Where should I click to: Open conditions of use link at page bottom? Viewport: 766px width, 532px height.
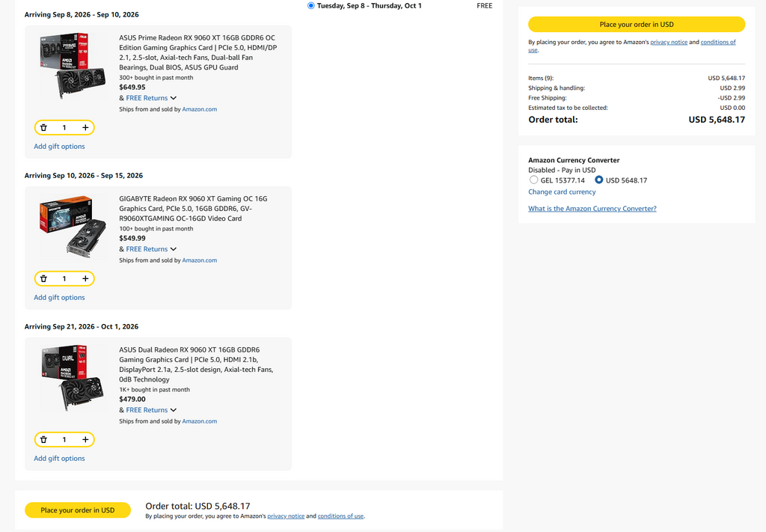340,516
